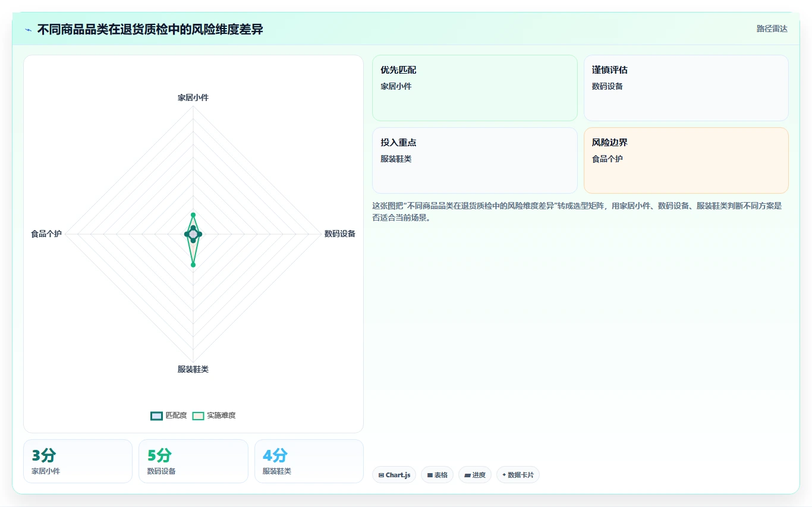Image resolution: width=812 pixels, height=507 pixels.
Task: Click 服装鞋类 text in 投入重点 card
Action: point(396,159)
